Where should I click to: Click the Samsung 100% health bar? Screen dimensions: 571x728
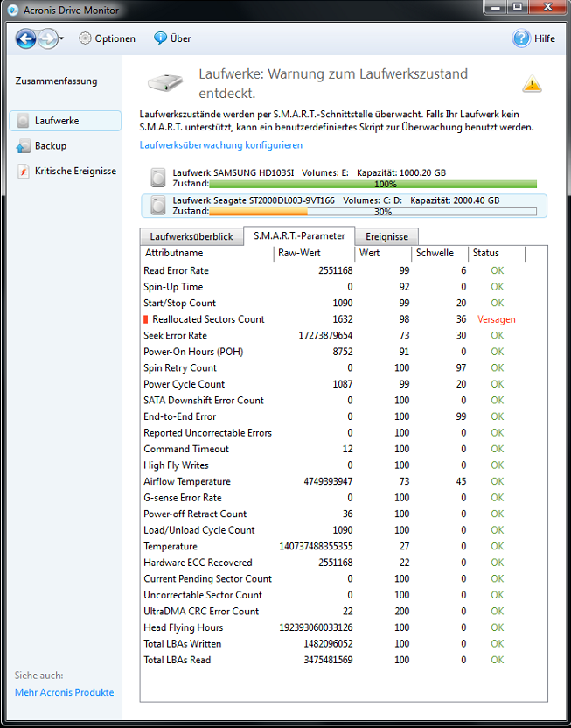[x=373, y=184]
